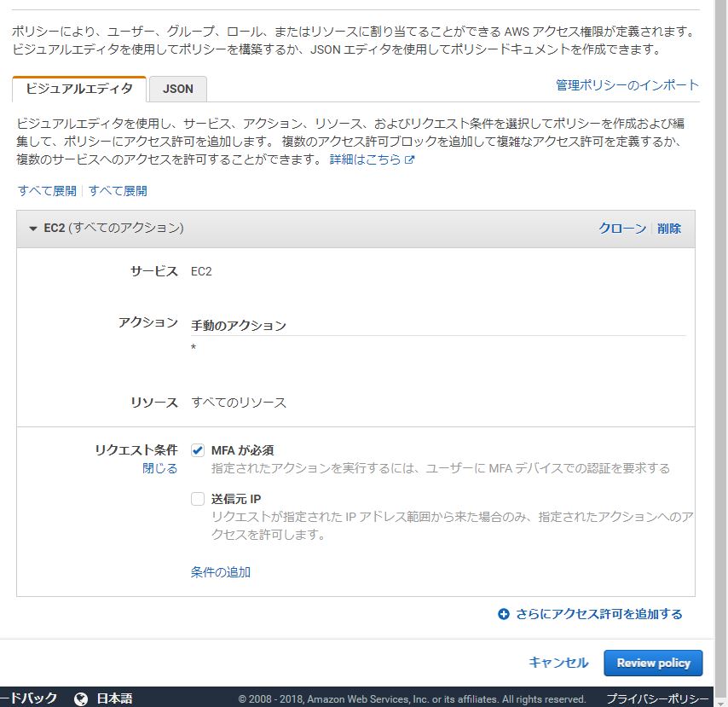Click the サービス value EC2

click(x=201, y=271)
